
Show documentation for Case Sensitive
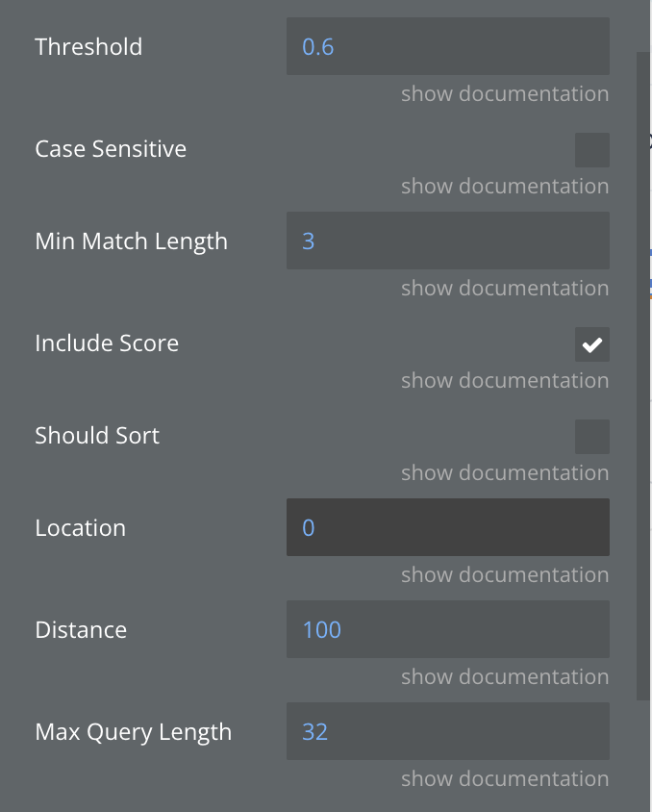click(x=504, y=187)
